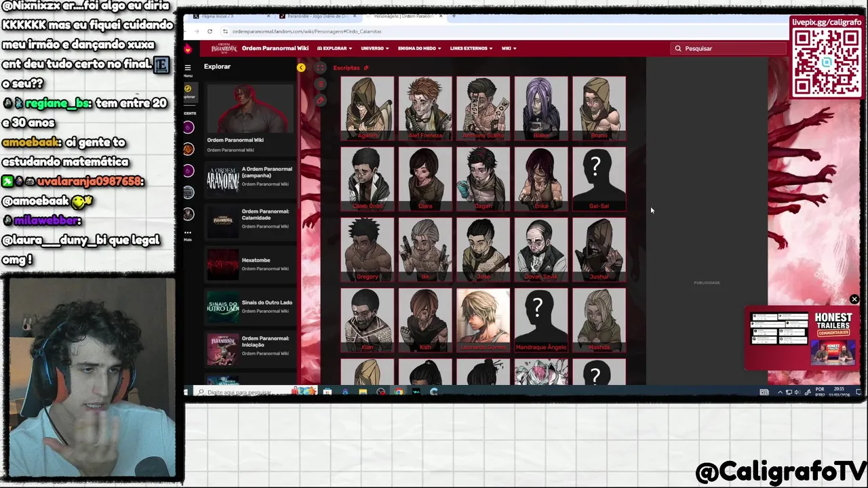The width and height of the screenshot is (868, 488).
Task: Open Agatha character portrait
Action: (x=367, y=108)
